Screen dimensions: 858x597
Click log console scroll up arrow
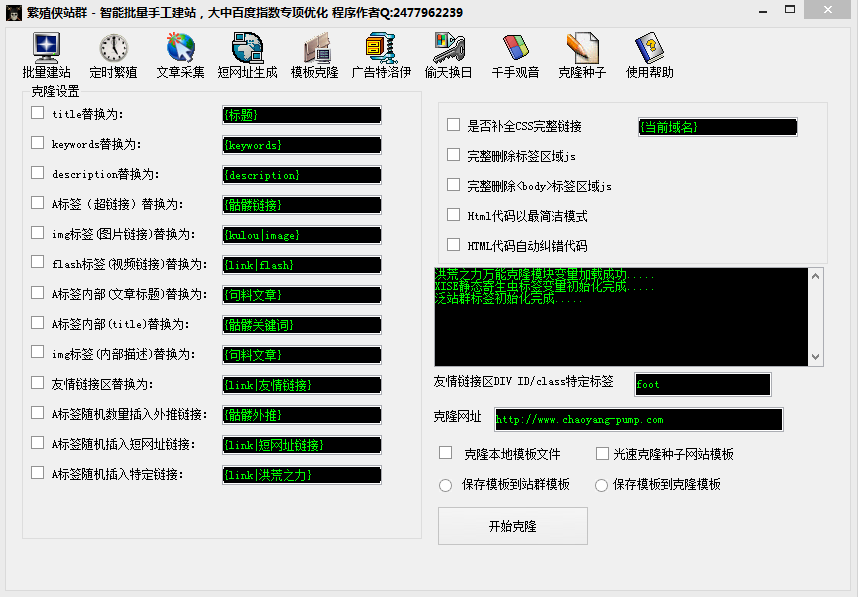(815, 276)
